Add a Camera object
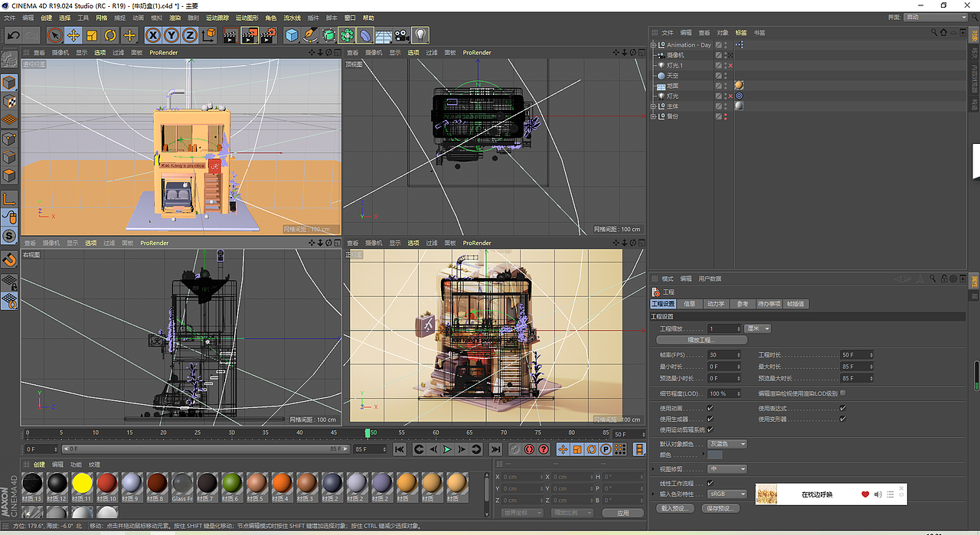This screenshot has height=535, width=980. 402,35
